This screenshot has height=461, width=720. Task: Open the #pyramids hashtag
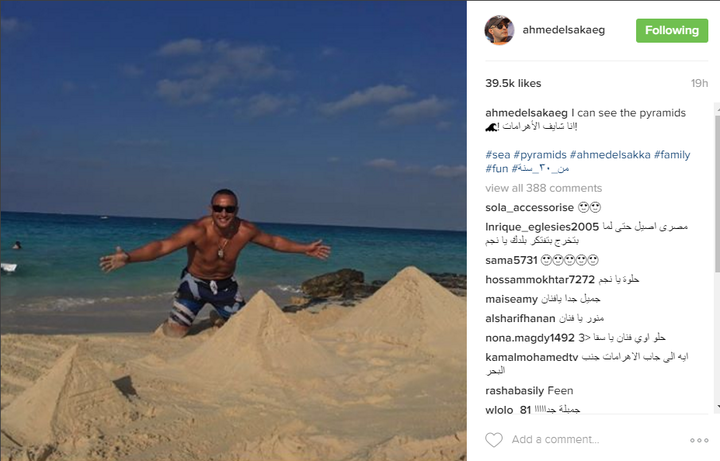tap(540, 155)
